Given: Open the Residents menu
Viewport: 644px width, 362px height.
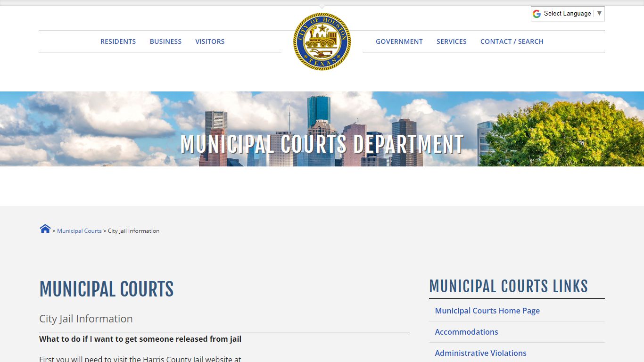Looking at the screenshot, I should tap(118, 41).
